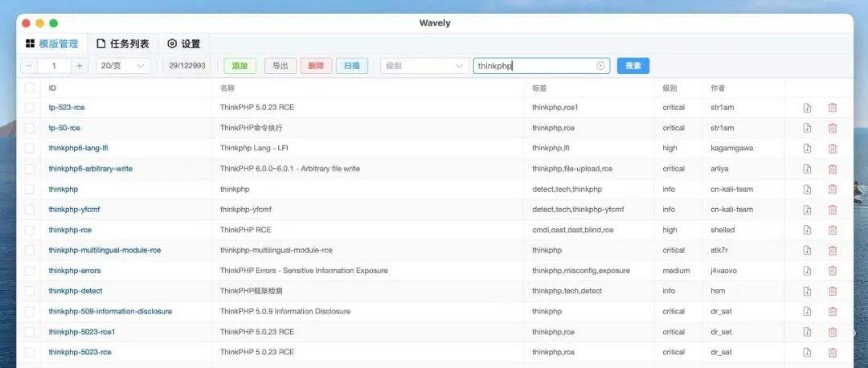This screenshot has height=368, width=868.
Task: Check the thinkphp-detect row checkbox
Action: [30, 291]
